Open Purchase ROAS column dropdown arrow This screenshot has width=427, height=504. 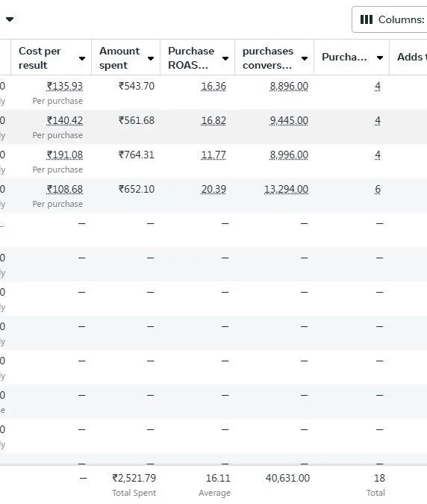coord(225,58)
